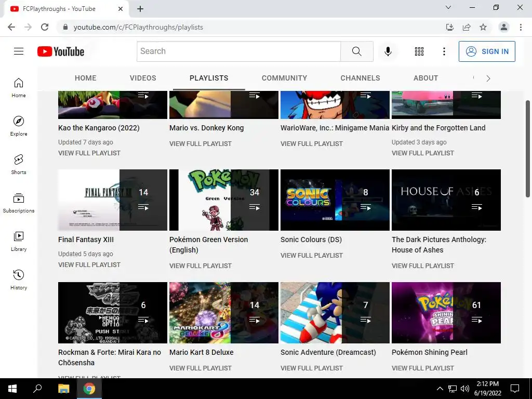Open Chrome's three-dot menu

coord(521,27)
